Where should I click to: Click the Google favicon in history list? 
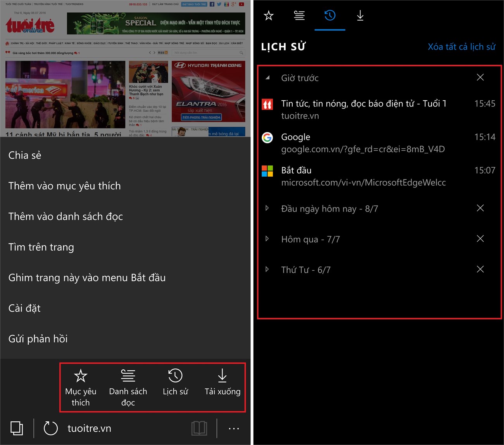pos(268,137)
